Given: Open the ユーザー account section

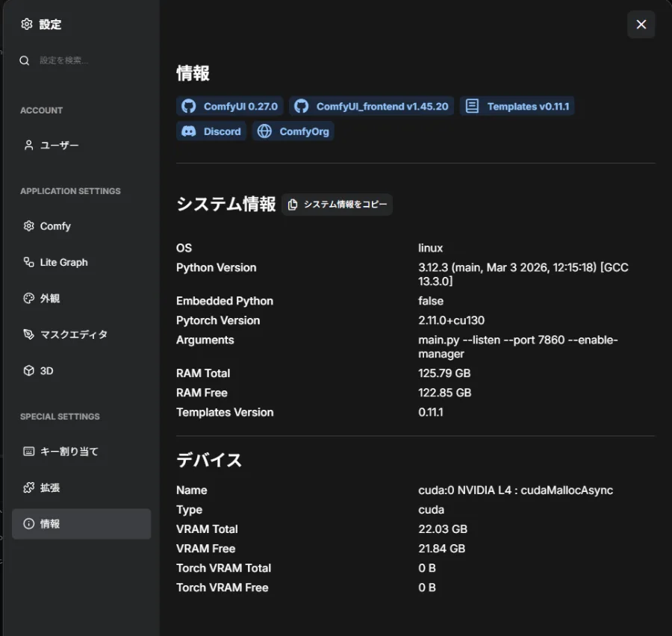Looking at the screenshot, I should (x=81, y=146).
